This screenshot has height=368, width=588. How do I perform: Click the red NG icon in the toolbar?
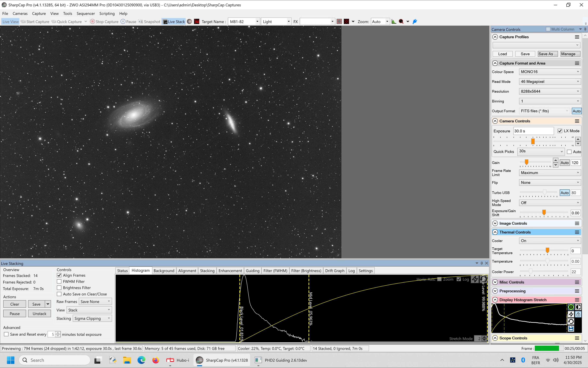[197, 22]
